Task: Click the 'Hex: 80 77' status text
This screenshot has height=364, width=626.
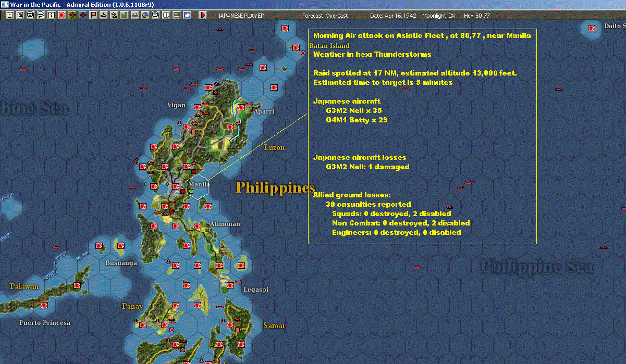Action: (x=477, y=16)
